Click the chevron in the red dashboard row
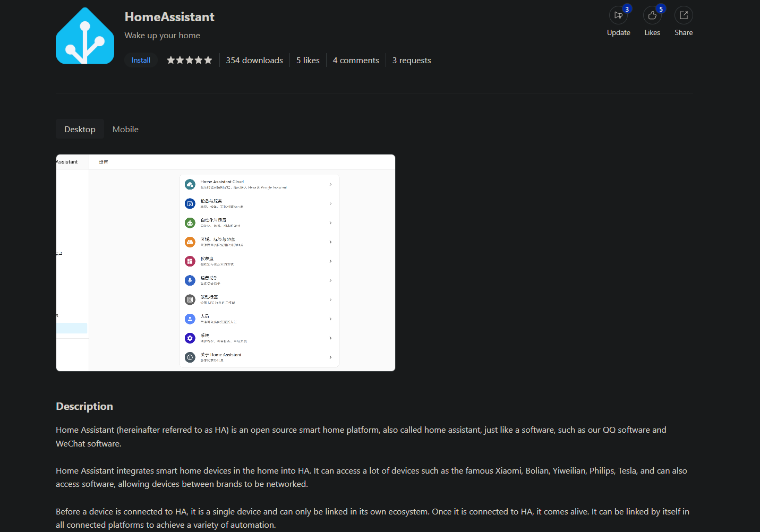760x532 pixels. pos(330,261)
